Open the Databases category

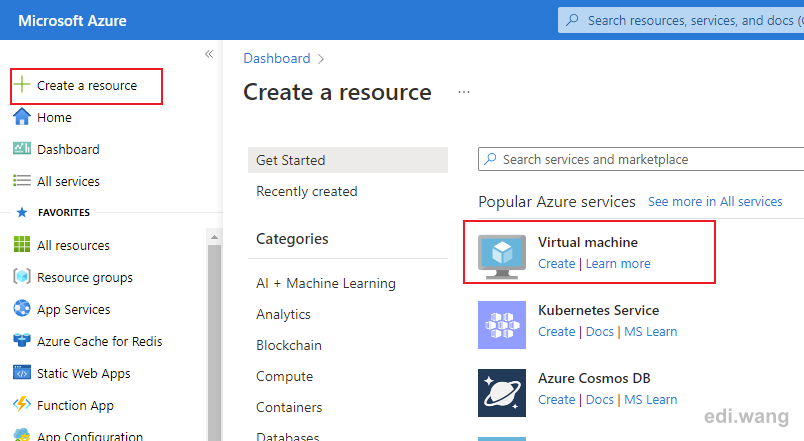point(287,436)
